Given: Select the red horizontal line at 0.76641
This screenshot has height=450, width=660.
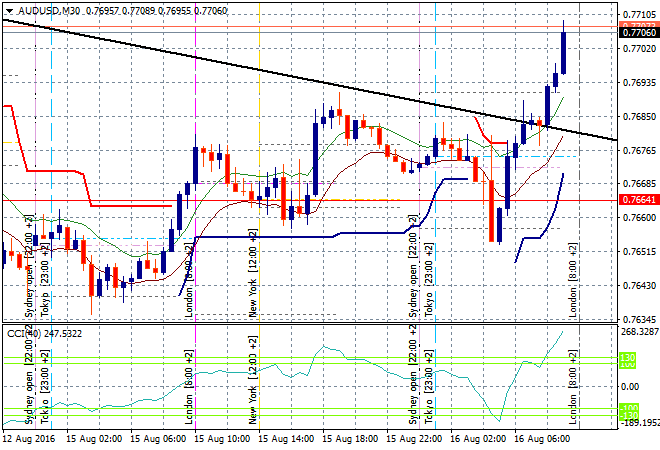Looking at the screenshot, I should (311, 200).
